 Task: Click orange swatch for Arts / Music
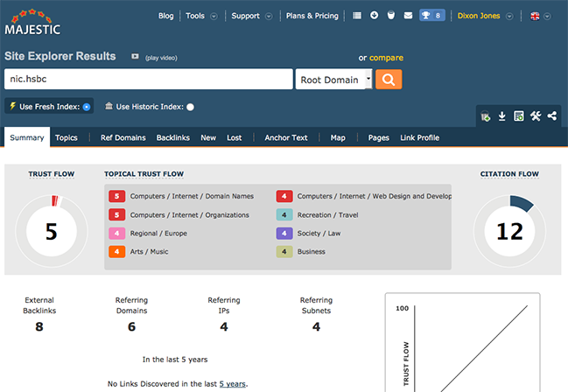116,251
